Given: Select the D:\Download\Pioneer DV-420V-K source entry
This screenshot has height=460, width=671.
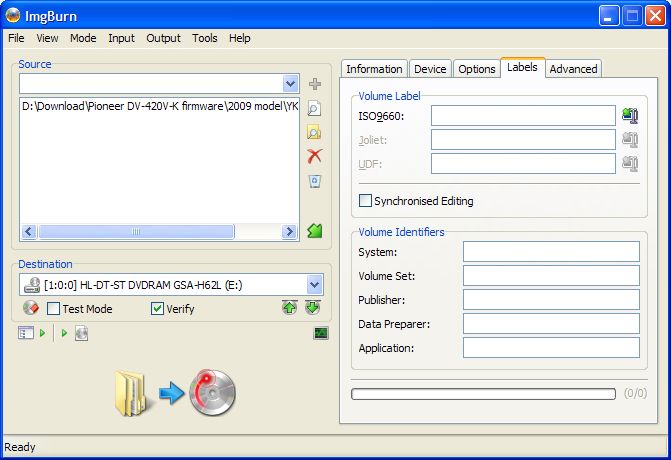Looking at the screenshot, I should coord(160,106).
